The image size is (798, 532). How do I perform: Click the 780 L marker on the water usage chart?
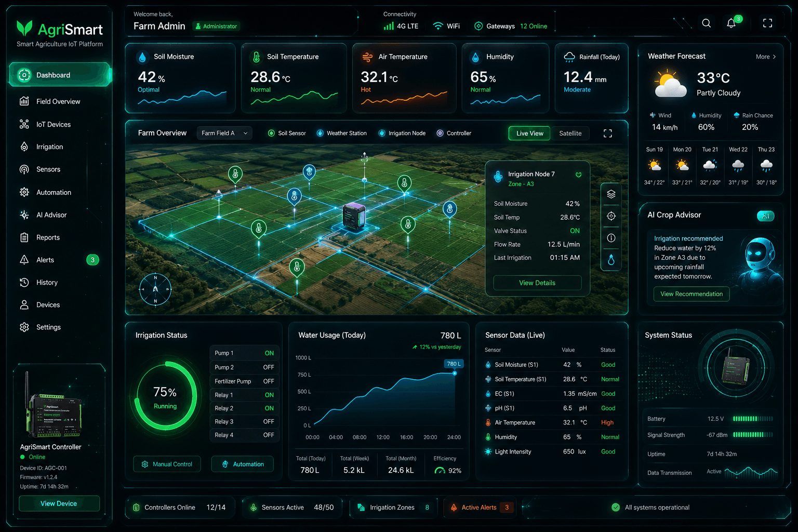pyautogui.click(x=453, y=364)
